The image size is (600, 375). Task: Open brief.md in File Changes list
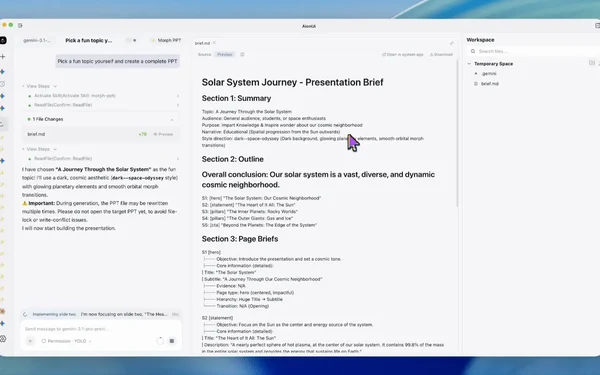click(x=36, y=134)
